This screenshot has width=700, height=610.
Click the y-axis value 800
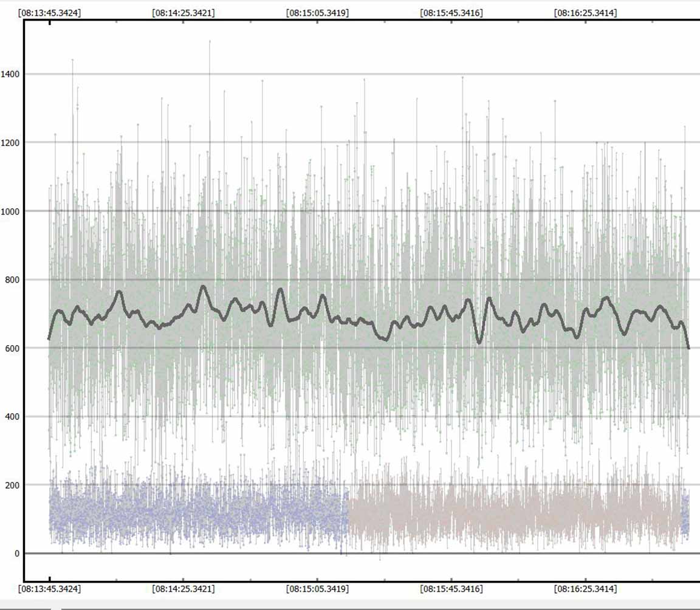coord(13,280)
